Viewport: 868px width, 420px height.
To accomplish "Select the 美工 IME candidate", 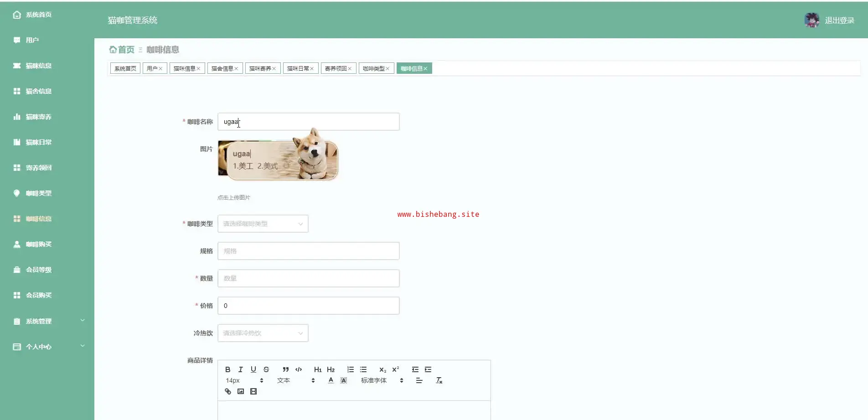I will coord(243,166).
